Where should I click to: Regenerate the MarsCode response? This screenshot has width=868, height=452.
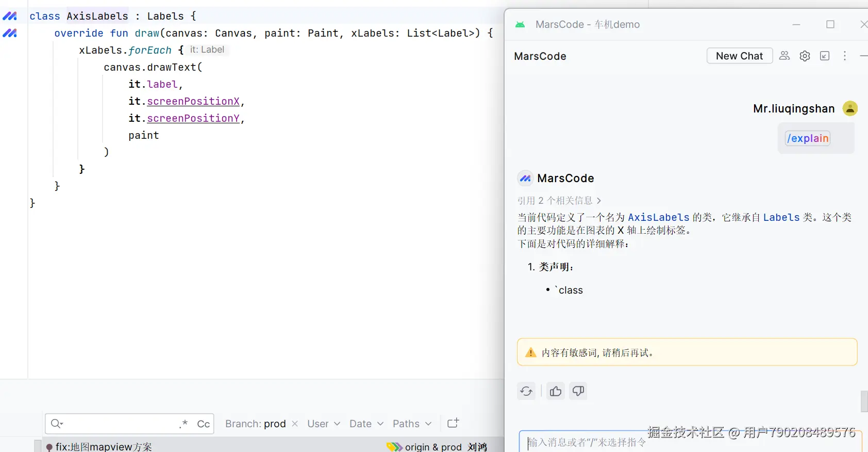tap(526, 391)
